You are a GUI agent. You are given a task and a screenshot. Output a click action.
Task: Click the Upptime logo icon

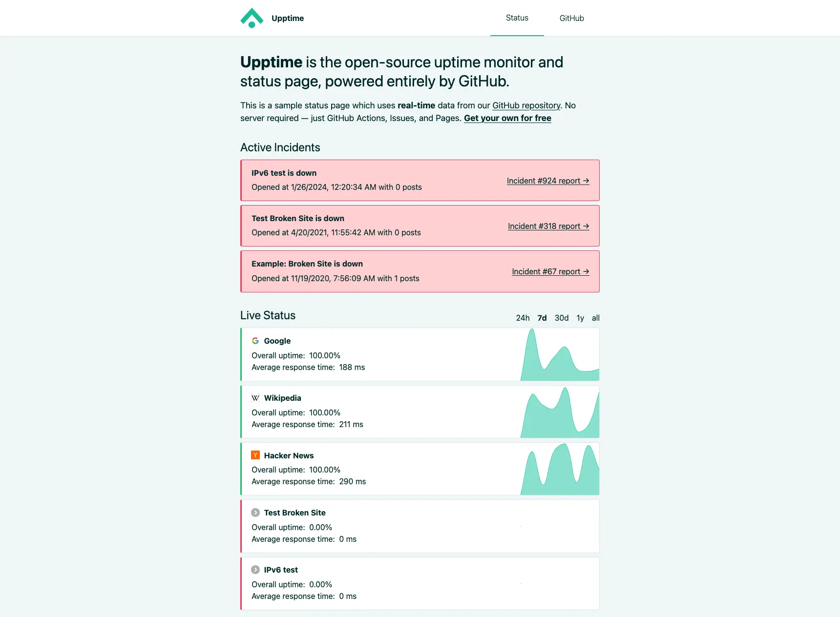coord(252,18)
